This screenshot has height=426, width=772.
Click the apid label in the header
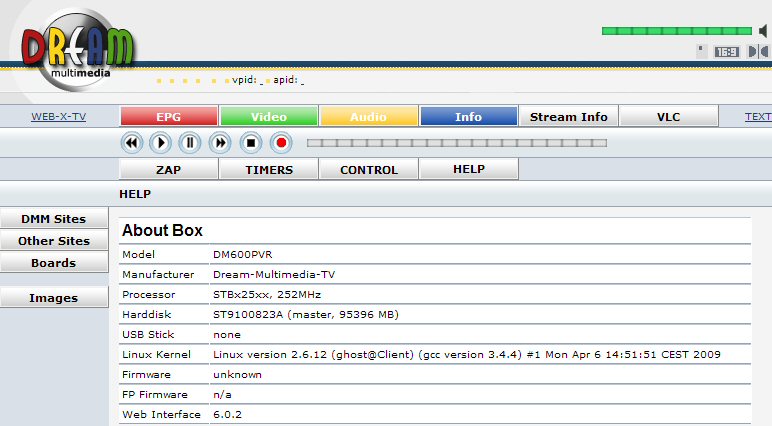click(x=286, y=80)
